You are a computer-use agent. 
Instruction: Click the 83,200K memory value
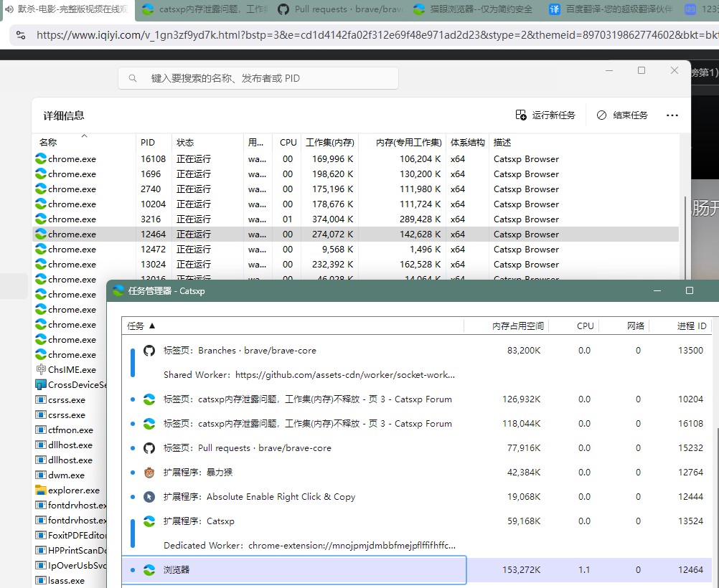click(x=524, y=351)
